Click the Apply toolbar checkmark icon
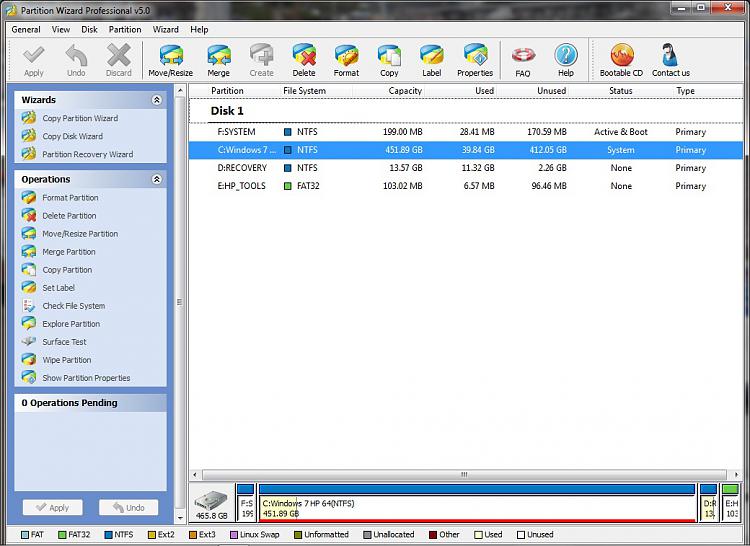 pos(33,55)
